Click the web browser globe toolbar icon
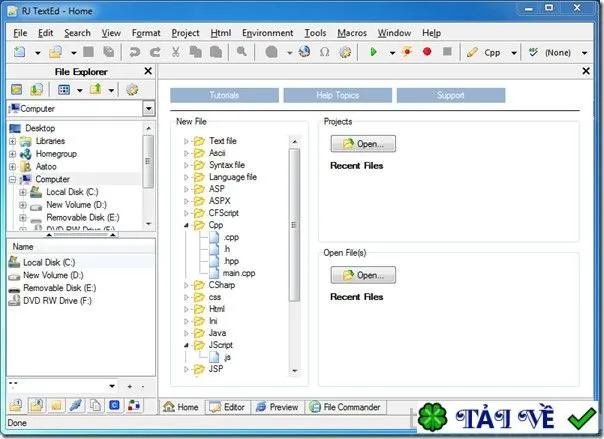Screen dimensions: 604x439 (304, 52)
